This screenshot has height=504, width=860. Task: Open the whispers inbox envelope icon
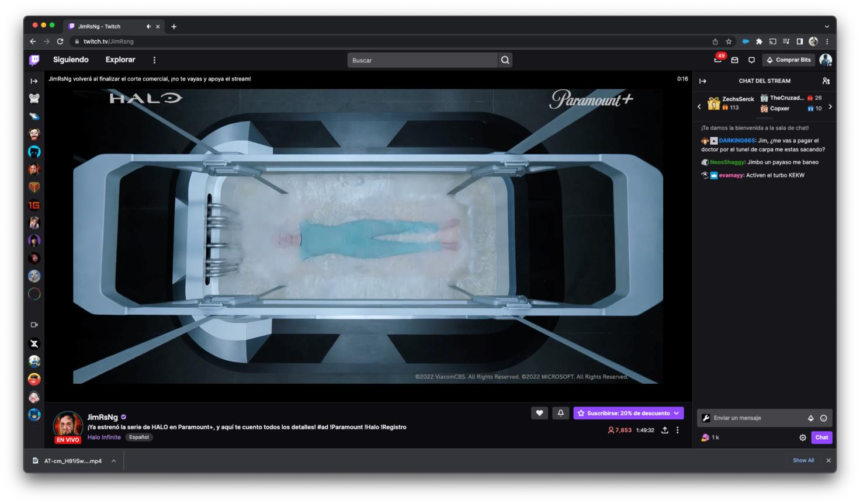tap(735, 60)
